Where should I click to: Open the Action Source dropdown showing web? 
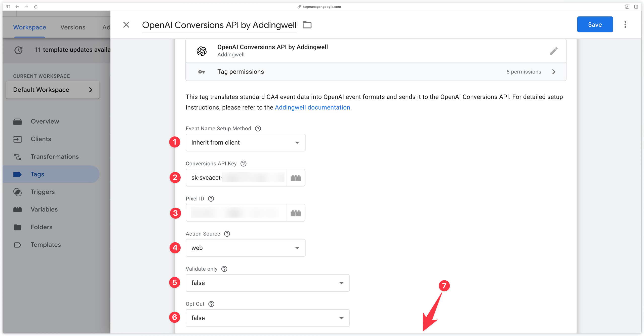click(x=246, y=248)
